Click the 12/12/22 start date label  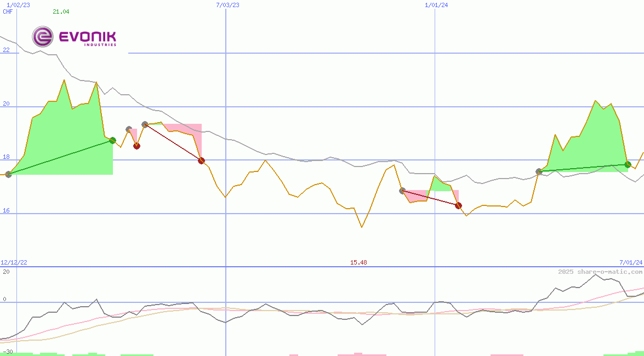(x=13, y=262)
